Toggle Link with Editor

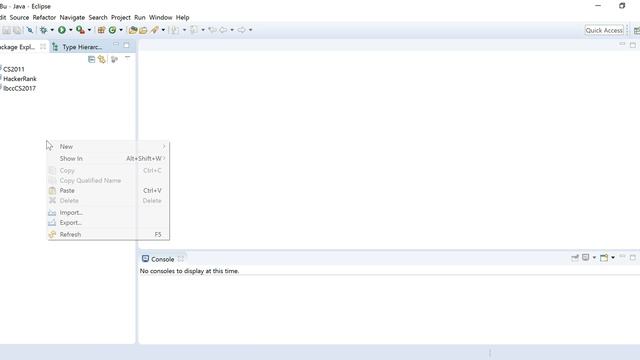(102, 60)
